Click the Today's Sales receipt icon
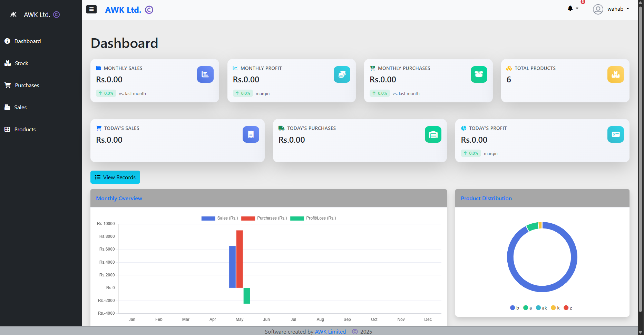 pos(251,134)
